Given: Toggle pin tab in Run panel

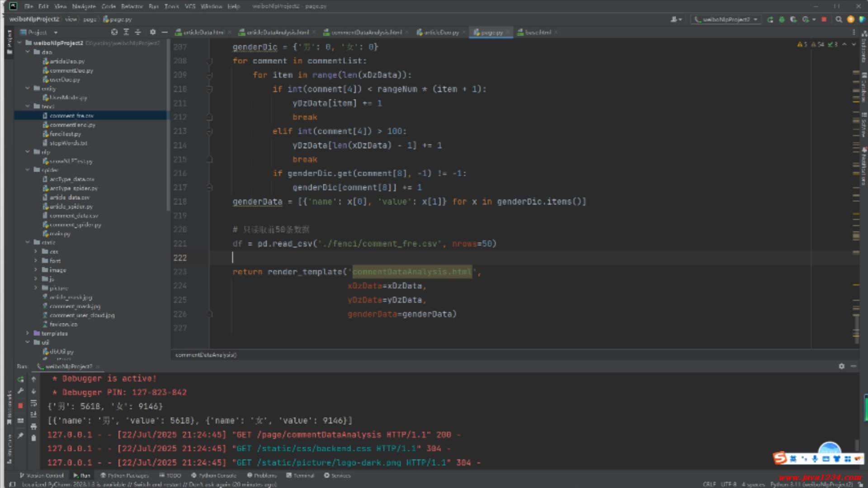Looking at the screenshot, I should point(20,436).
